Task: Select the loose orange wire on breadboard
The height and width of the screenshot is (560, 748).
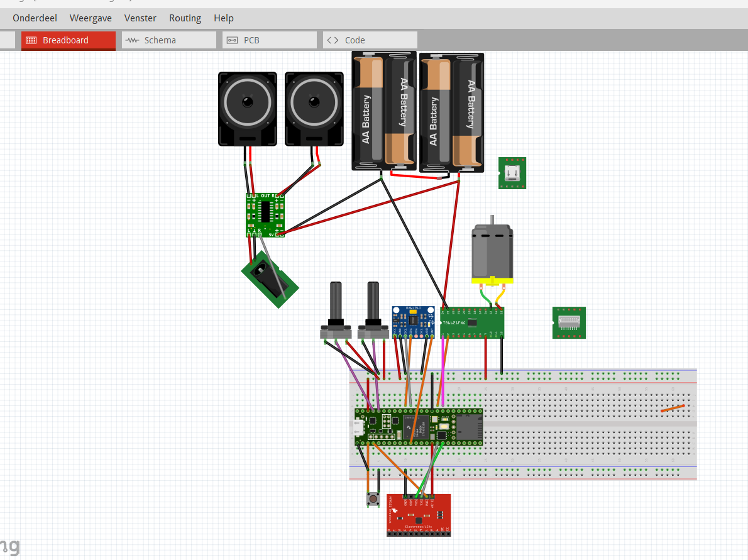Action: click(x=673, y=409)
